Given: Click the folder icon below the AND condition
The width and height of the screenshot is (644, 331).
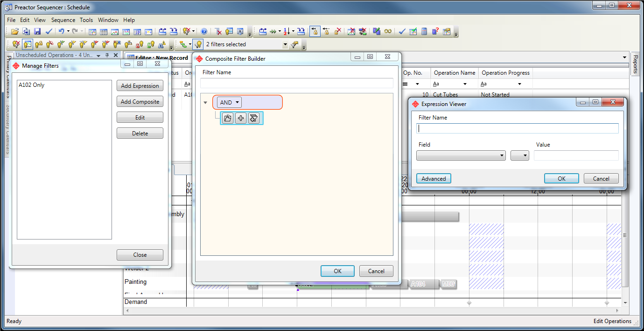Looking at the screenshot, I should (x=227, y=118).
